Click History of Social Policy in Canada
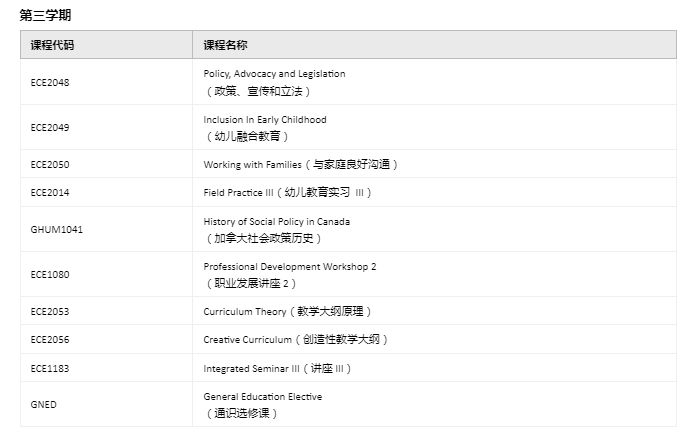 pyautogui.click(x=276, y=222)
